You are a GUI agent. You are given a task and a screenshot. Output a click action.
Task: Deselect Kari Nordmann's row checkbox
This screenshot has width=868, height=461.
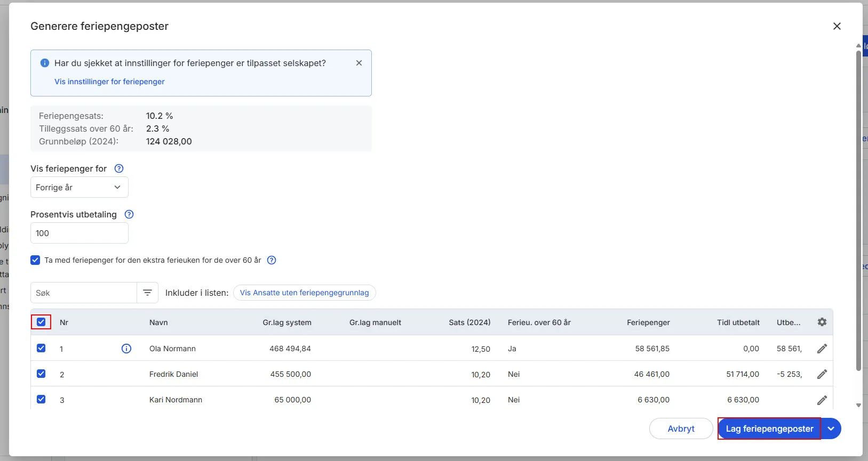click(41, 399)
